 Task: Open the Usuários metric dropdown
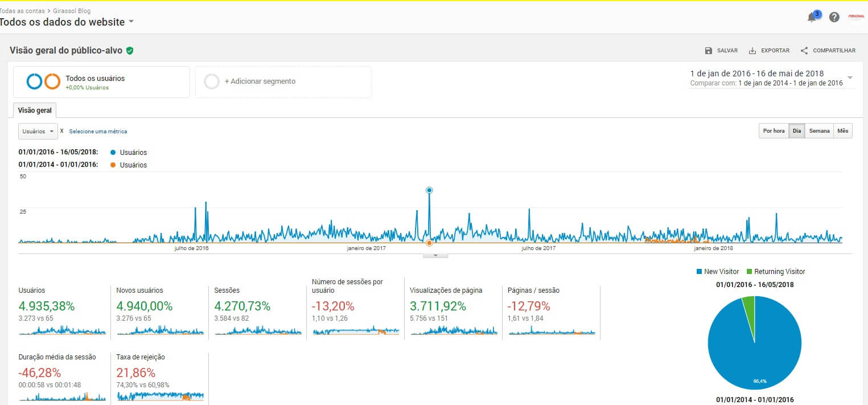pos(38,131)
